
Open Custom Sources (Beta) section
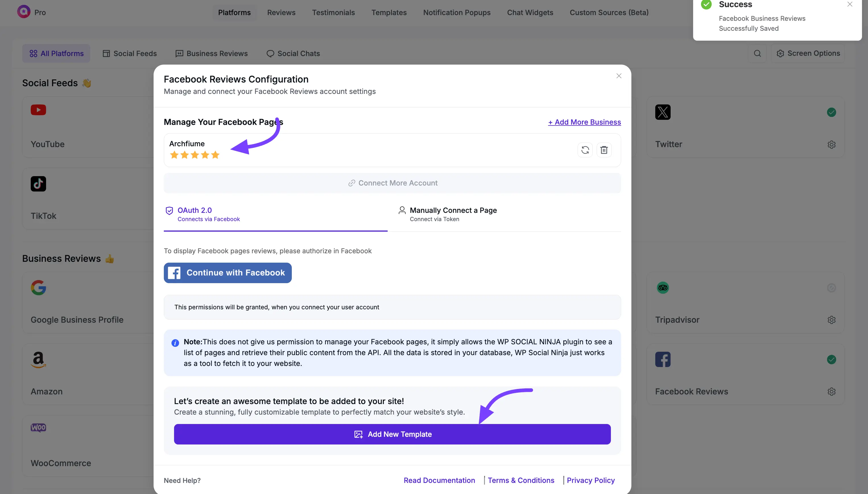[x=609, y=13]
